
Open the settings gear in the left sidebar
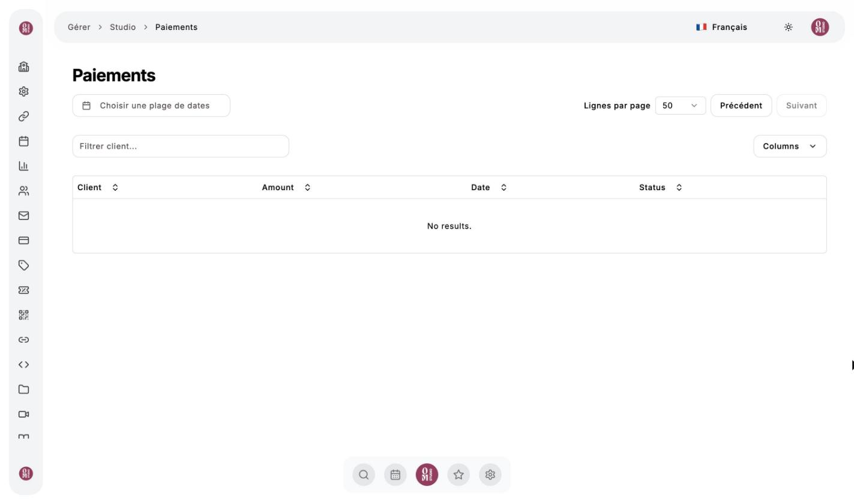tap(24, 92)
